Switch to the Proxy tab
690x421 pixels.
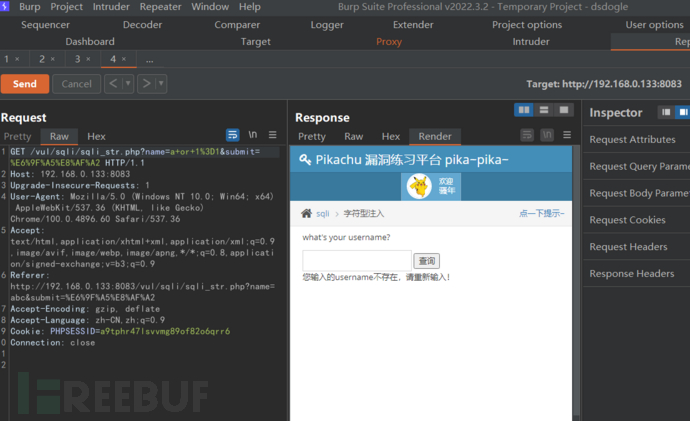point(389,41)
